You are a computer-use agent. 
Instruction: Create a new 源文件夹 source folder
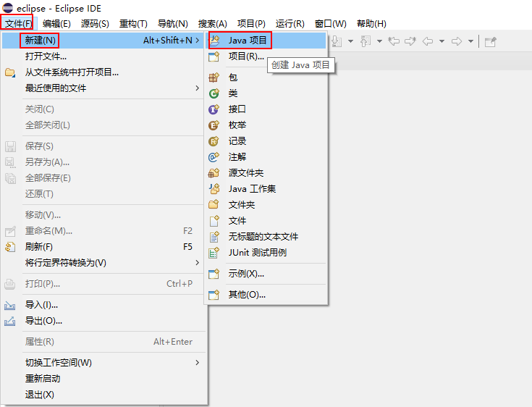[245, 173]
